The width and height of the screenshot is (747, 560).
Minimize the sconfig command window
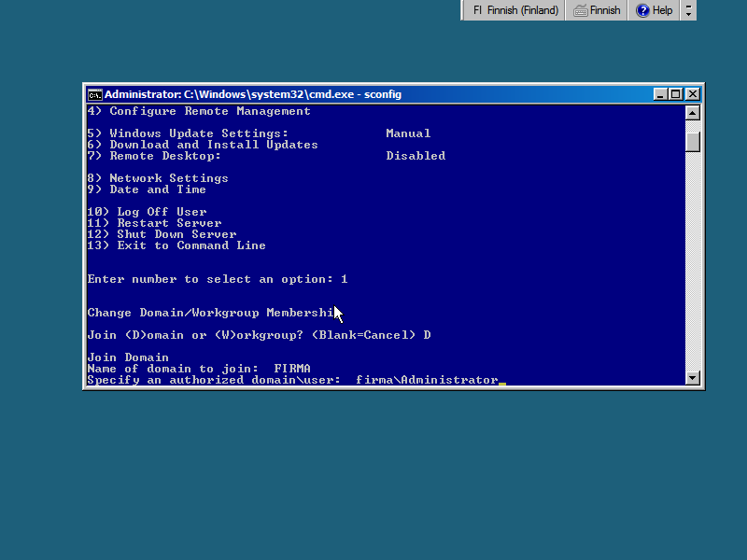[661, 94]
